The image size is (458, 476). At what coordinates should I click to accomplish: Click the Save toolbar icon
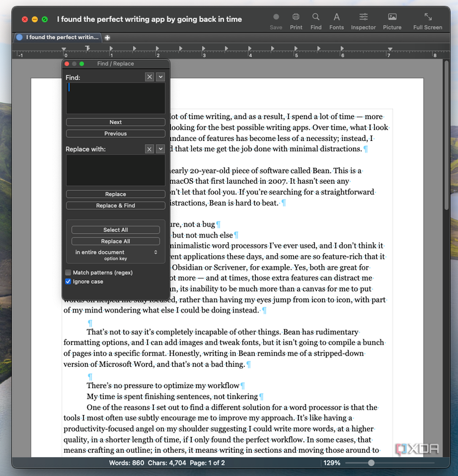click(x=276, y=21)
